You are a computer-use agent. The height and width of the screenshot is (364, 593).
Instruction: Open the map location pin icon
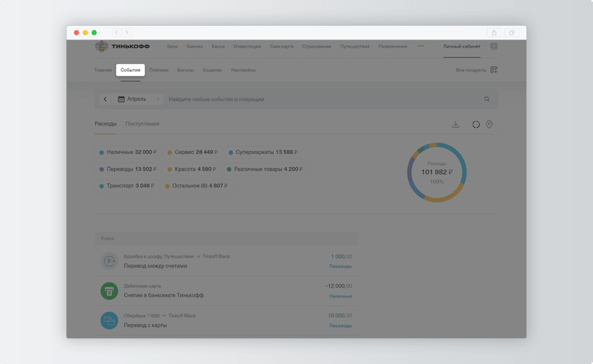coord(489,124)
